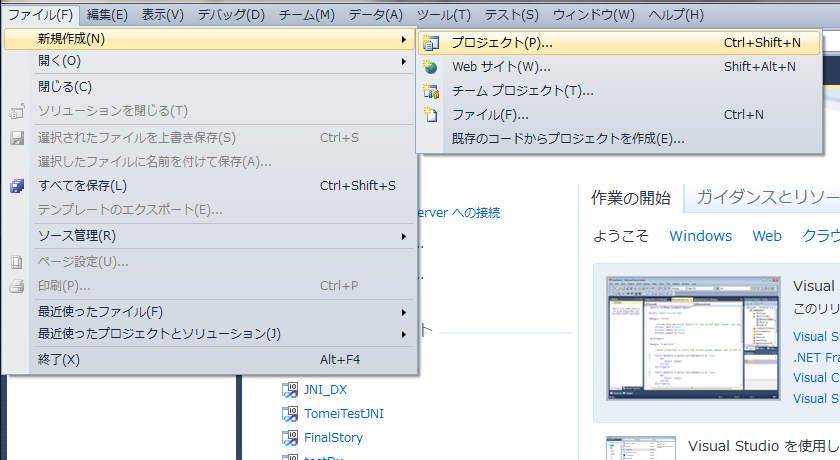Open recent project TomeiTestJNI

(x=344, y=414)
